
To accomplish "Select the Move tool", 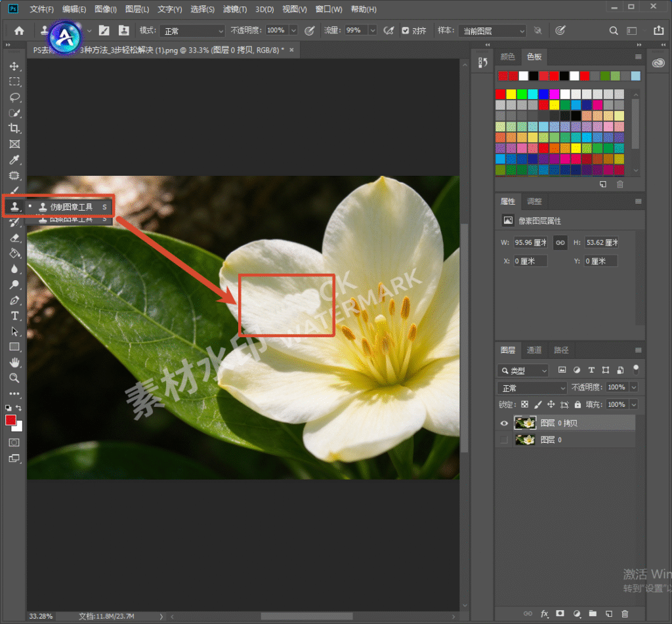I will pos(14,66).
